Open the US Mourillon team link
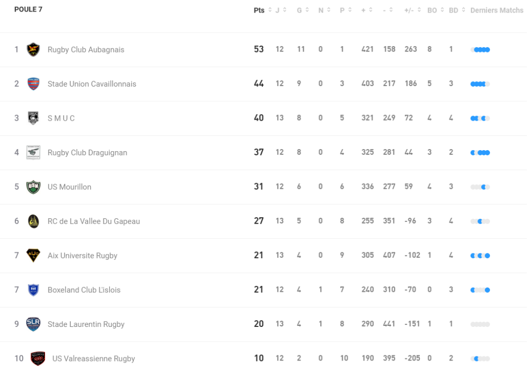532x392 pixels. [69, 187]
